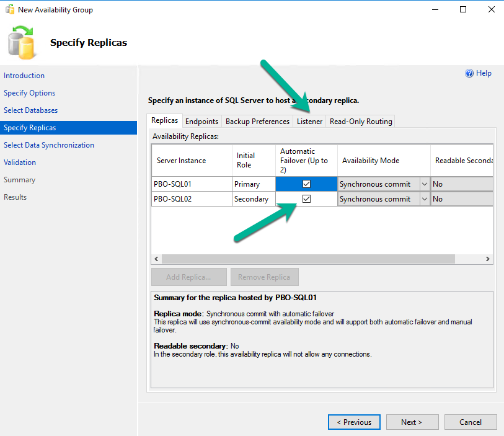Toggle automatic failover for PBO-SQL02
Screen dimensions: 504x436
306,198
